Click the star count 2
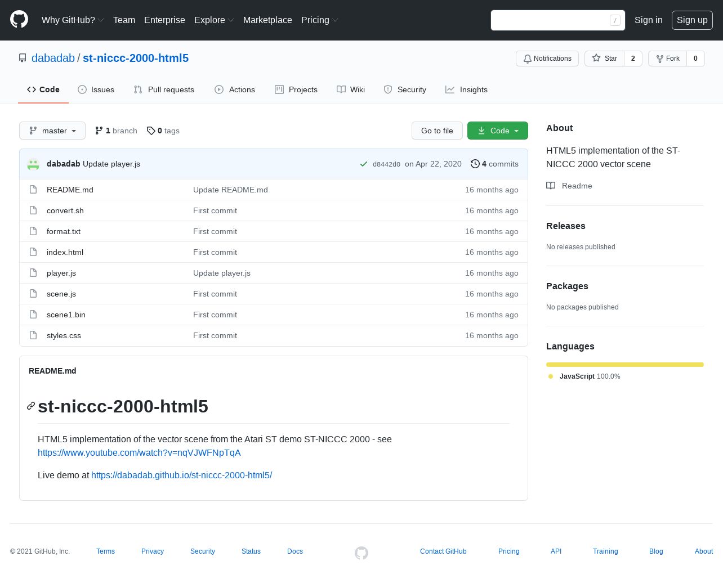 point(633,59)
